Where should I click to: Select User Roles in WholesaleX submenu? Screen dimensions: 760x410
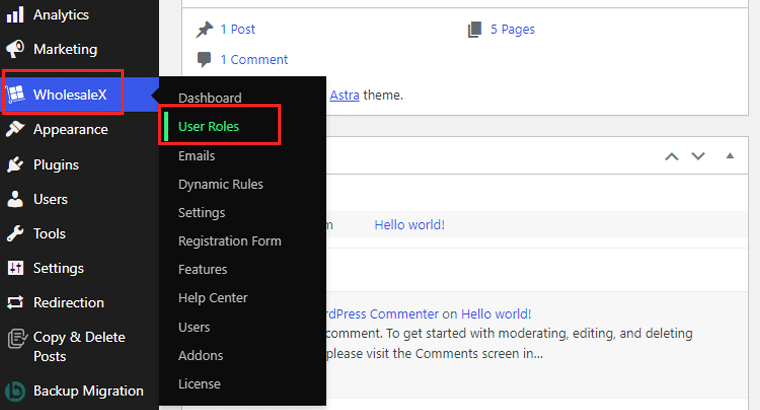pyautogui.click(x=208, y=126)
